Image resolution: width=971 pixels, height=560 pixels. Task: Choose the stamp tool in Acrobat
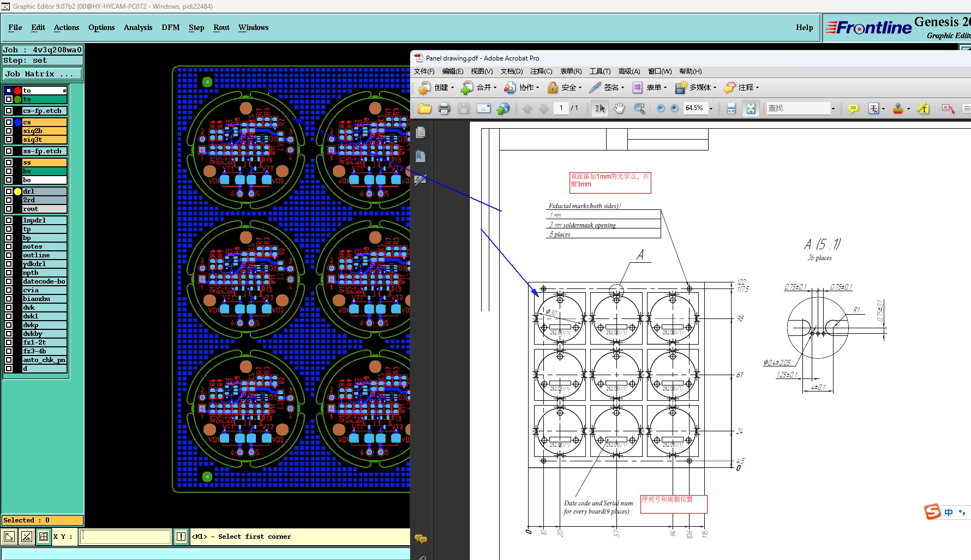click(898, 109)
